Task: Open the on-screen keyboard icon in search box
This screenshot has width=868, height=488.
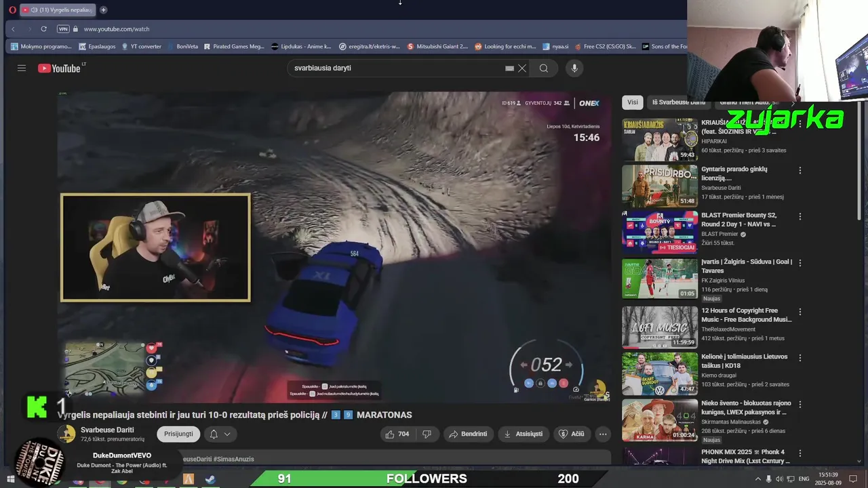Action: click(509, 68)
